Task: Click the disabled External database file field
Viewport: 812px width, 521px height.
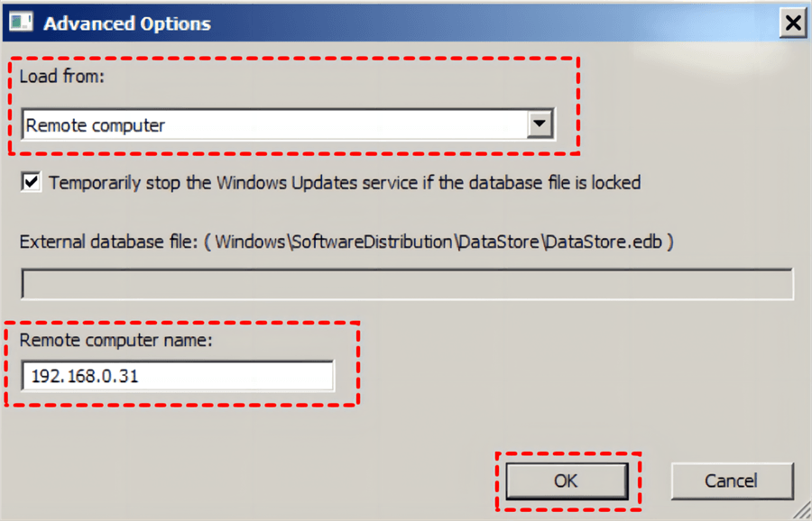Action: (x=406, y=284)
